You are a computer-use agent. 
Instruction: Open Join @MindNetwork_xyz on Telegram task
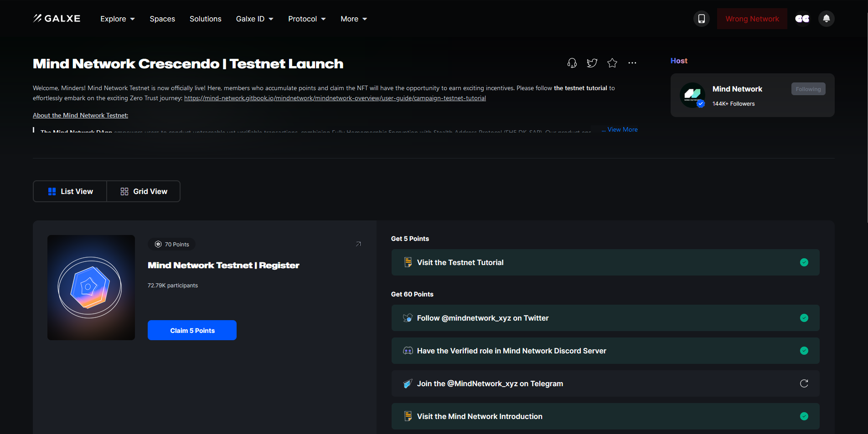[605, 383]
